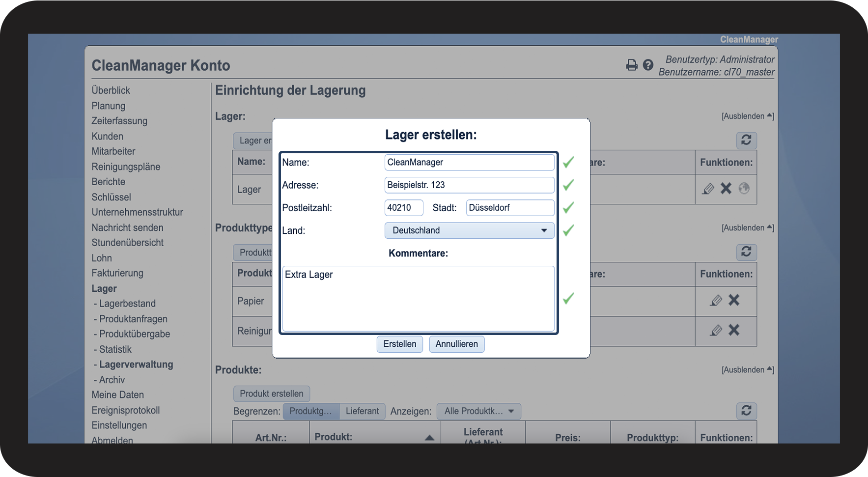Open the Land dropdown showing Deutschland
The width and height of the screenshot is (868, 477).
tap(469, 230)
